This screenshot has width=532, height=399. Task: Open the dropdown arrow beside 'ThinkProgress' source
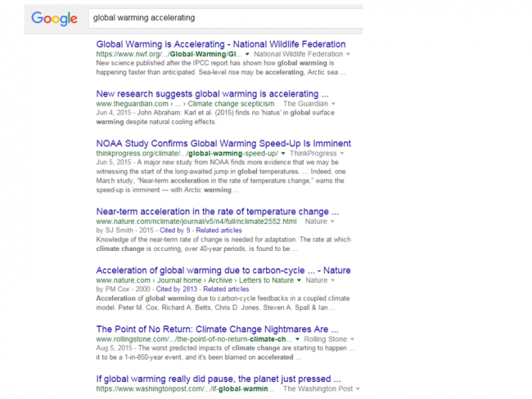coord(342,154)
